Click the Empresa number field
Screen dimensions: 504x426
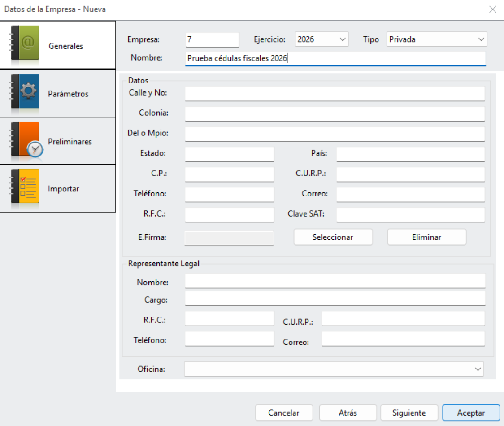coord(212,39)
